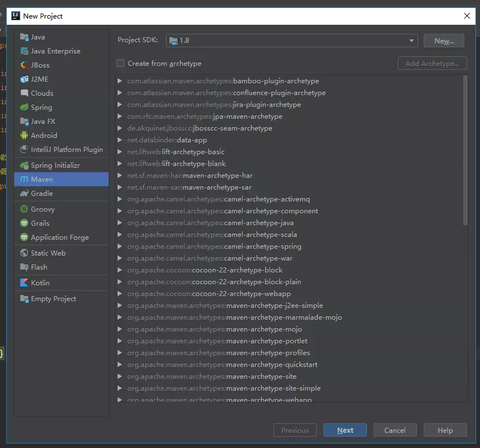The height and width of the screenshot is (448, 480).
Task: Select Empty Project option
Action: pyautogui.click(x=61, y=298)
